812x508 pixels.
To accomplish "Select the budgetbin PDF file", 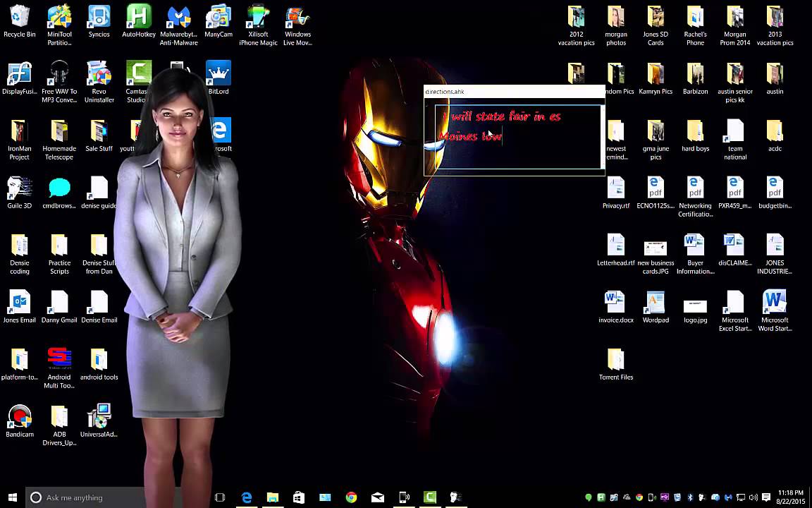I will pos(775,193).
